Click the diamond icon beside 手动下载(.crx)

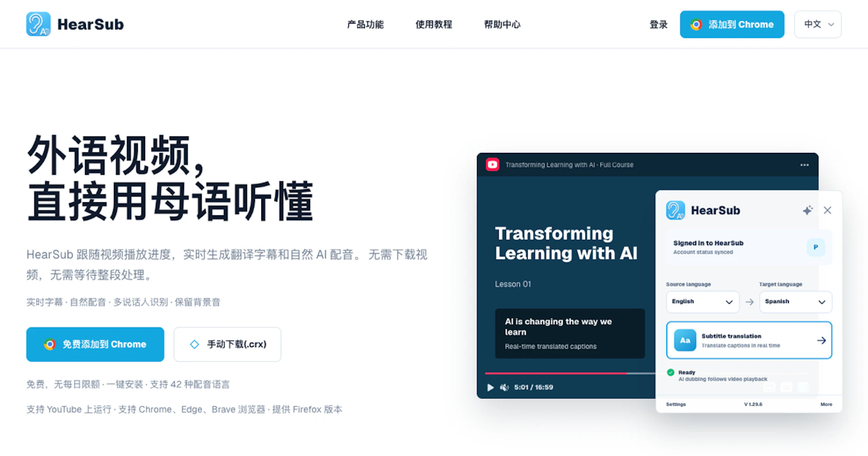[194, 344]
